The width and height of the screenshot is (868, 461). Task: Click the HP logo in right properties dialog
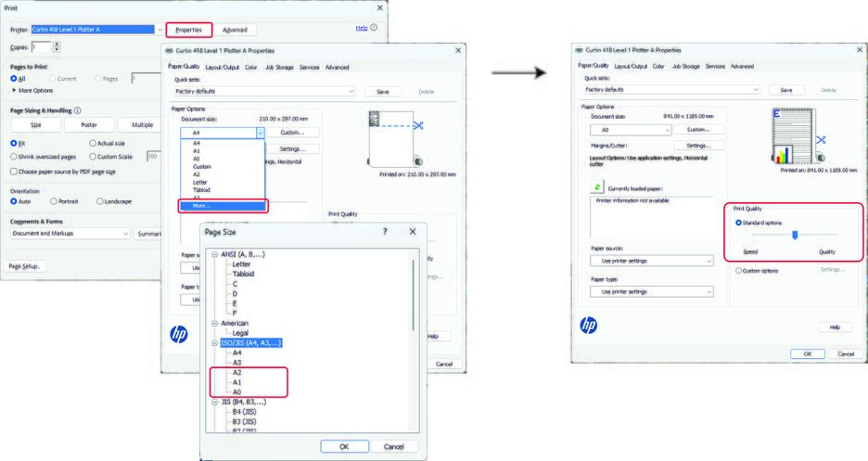[x=589, y=325]
